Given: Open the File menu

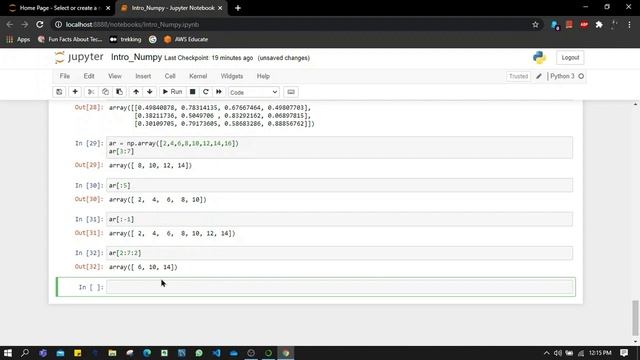Looking at the screenshot, I should click(64, 76).
